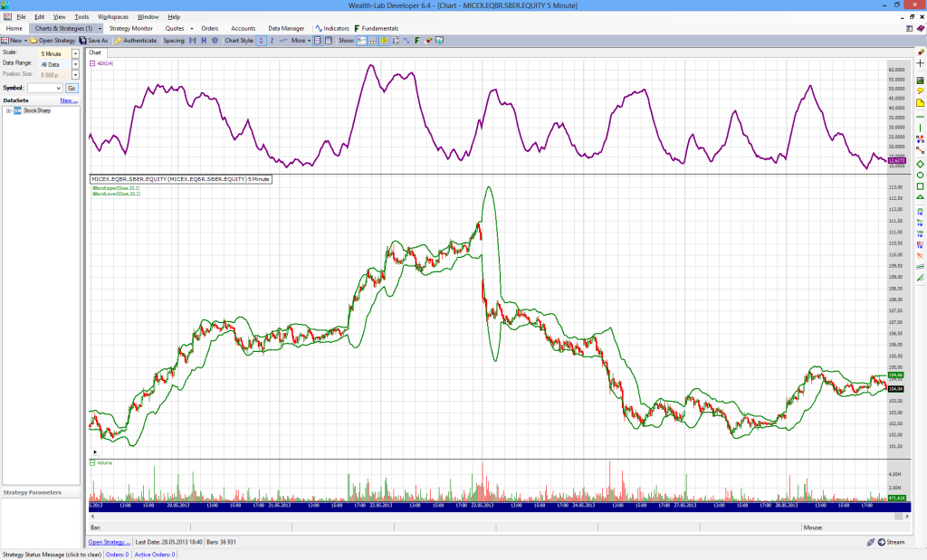The image size is (927, 560).
Task: Toggle the candlestick chart style button
Action: pos(262,41)
